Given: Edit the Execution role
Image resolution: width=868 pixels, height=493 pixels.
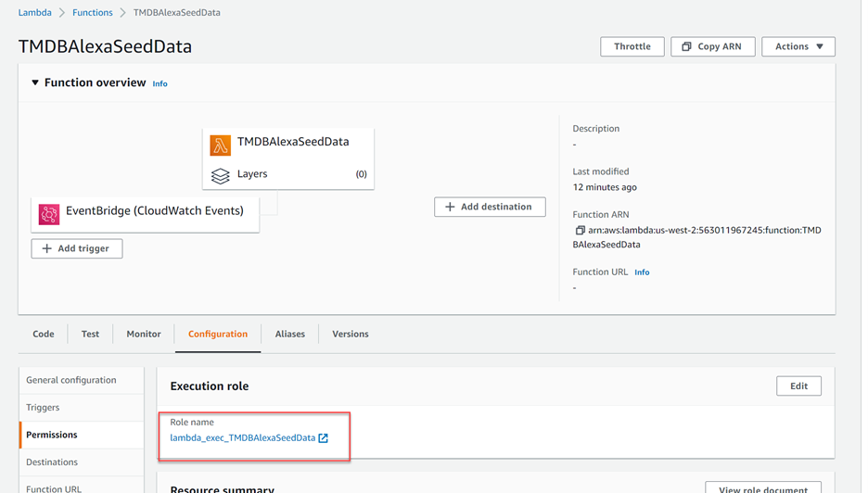Looking at the screenshot, I should point(798,386).
